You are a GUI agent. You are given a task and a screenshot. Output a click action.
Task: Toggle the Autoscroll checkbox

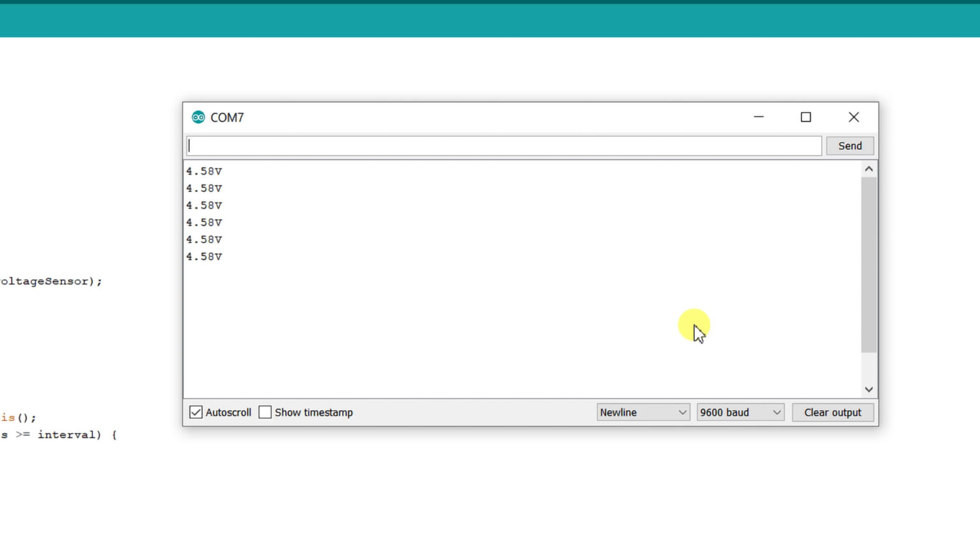[x=196, y=413]
